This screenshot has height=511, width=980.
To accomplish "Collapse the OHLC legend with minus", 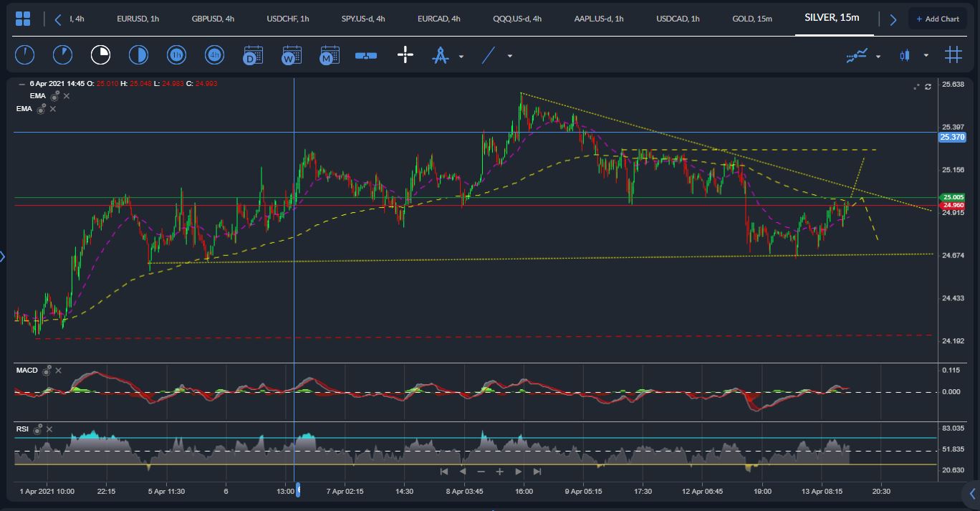I will pos(22,84).
